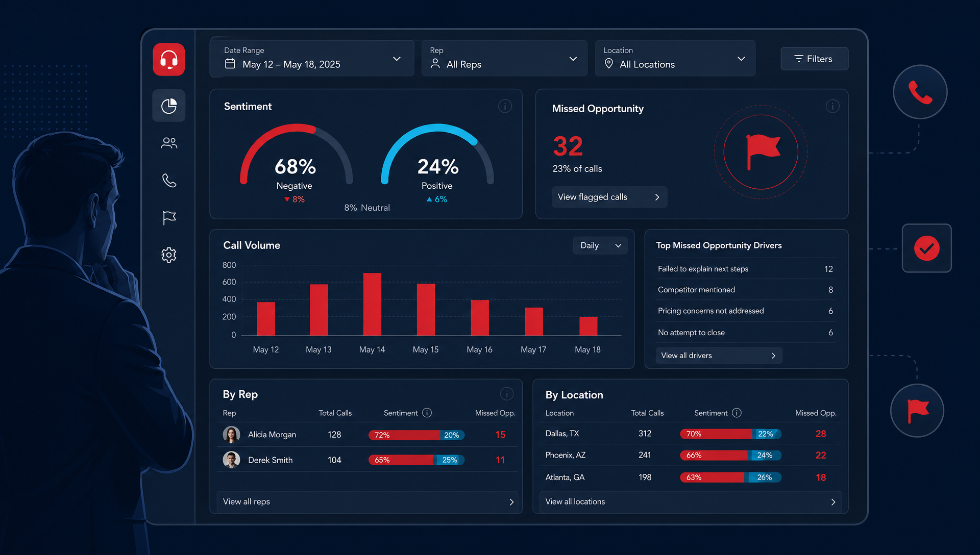Click the Sentiment column info icon in By Location
980x555 pixels.
pos(737,413)
